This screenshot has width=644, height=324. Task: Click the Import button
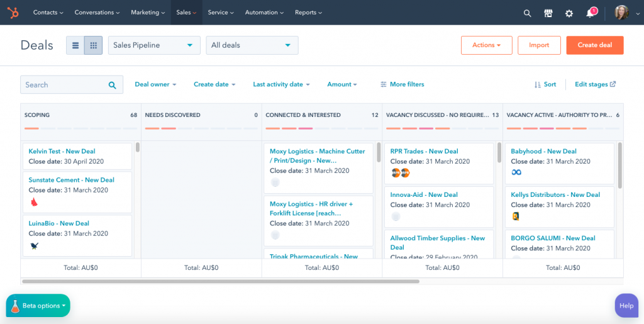pos(539,45)
